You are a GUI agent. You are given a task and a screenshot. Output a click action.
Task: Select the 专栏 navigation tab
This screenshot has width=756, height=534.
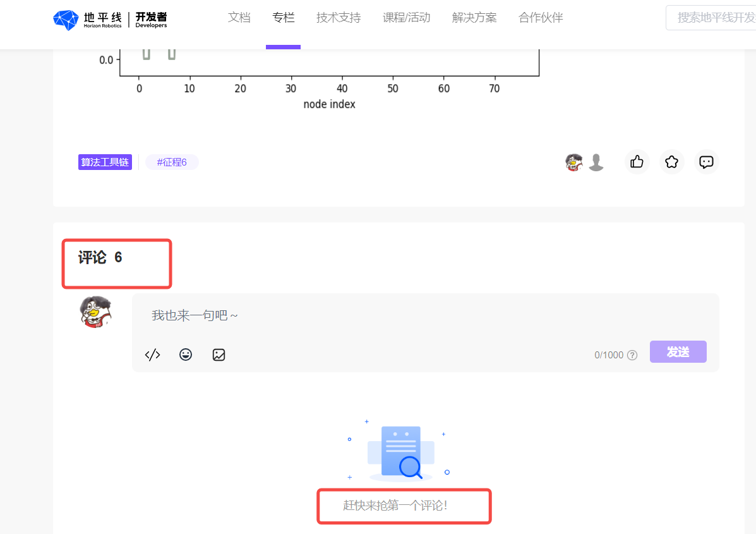point(284,18)
